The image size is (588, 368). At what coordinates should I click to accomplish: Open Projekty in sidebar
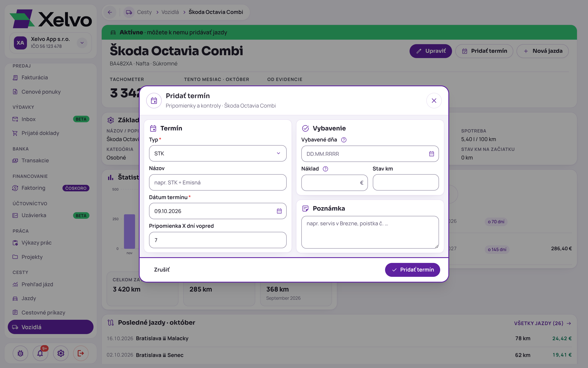[51, 257]
